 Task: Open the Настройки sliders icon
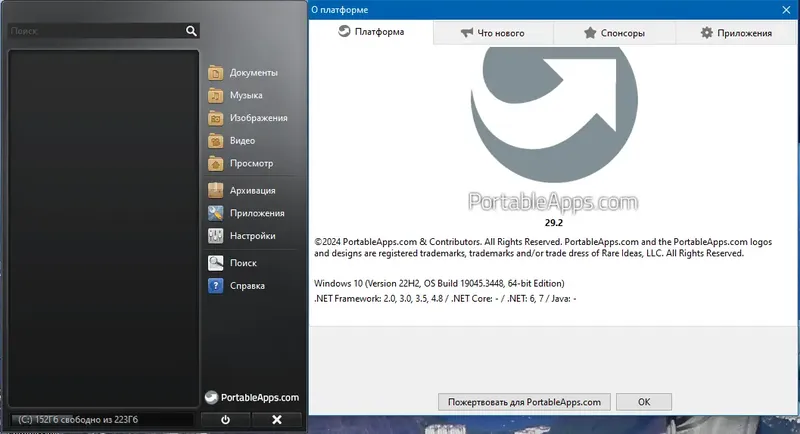click(215, 236)
